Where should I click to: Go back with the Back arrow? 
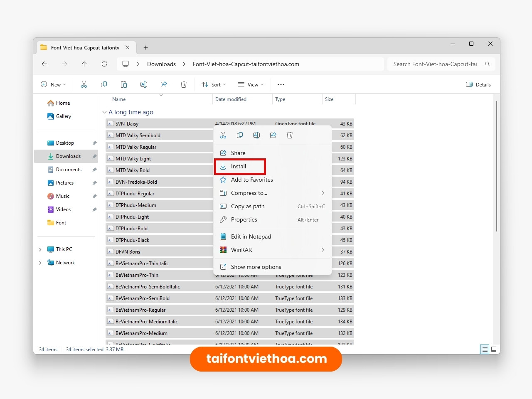(x=44, y=64)
